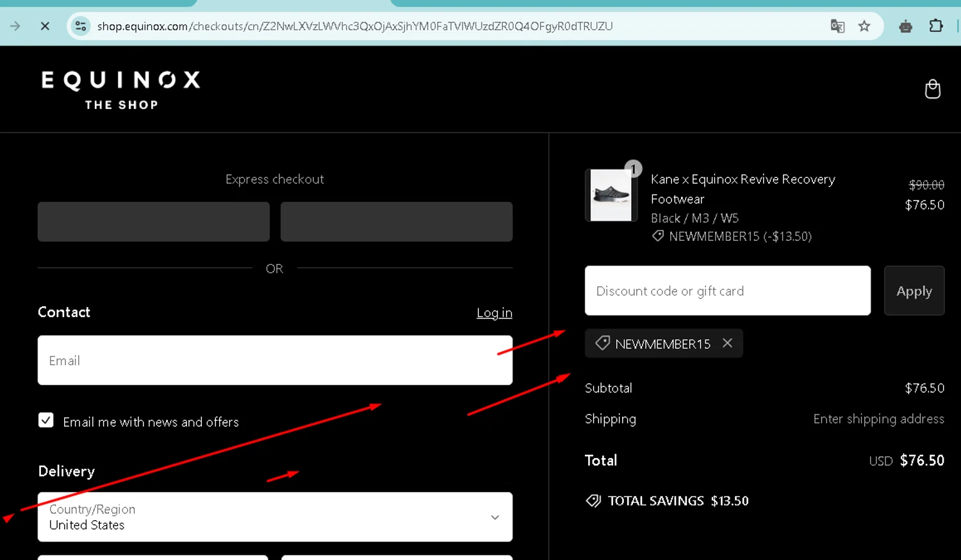
Task: Open the shopping bag icon
Action: pos(933,89)
